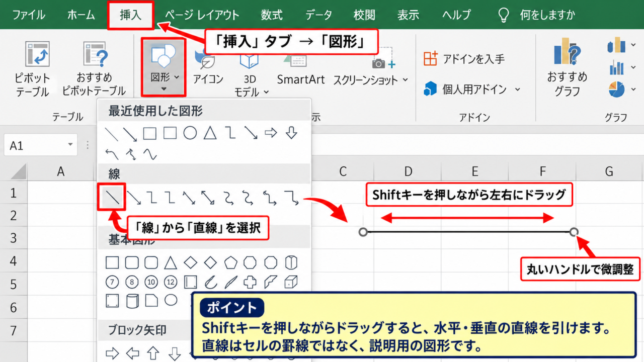
Task: Select the straight line in the 線 section
Action: click(x=113, y=197)
